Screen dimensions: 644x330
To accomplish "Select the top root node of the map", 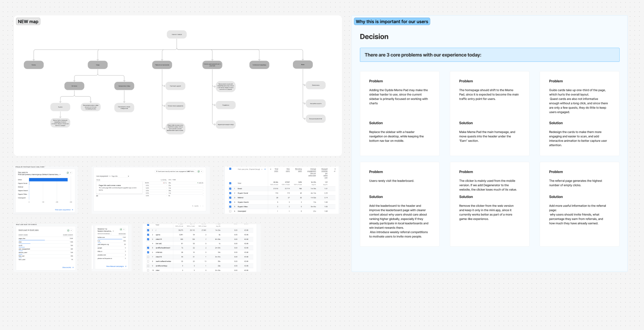I will coord(177,34).
